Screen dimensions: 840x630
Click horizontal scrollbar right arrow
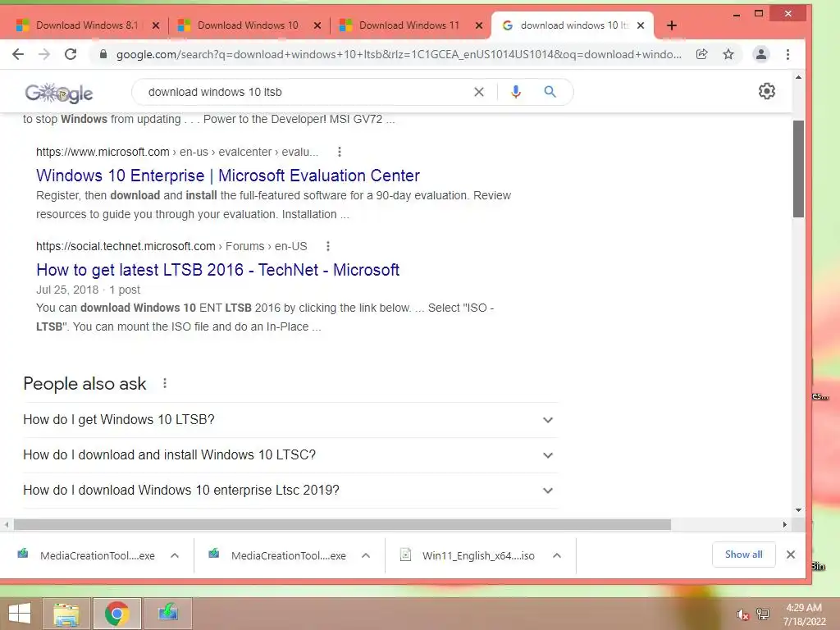point(785,524)
